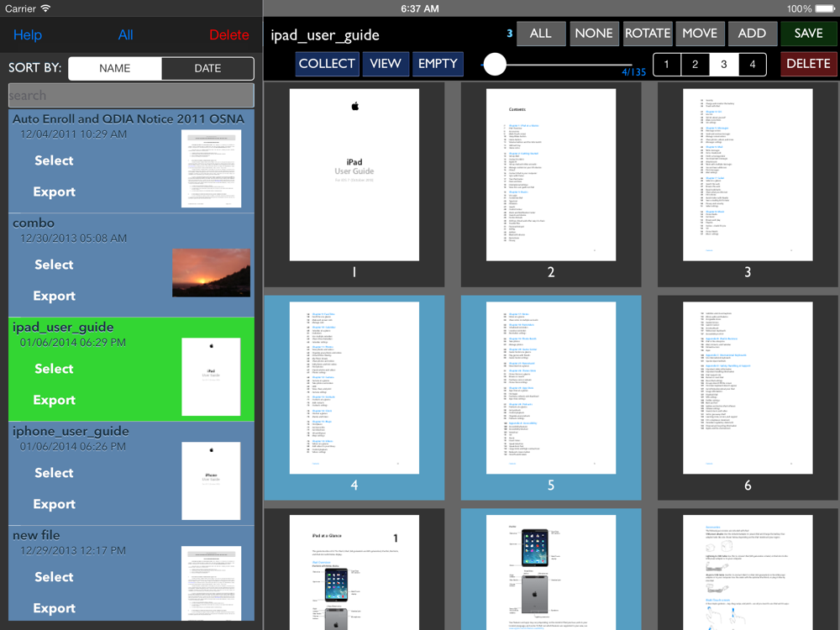Select the combo file
The width and height of the screenshot is (840, 630).
(x=54, y=264)
